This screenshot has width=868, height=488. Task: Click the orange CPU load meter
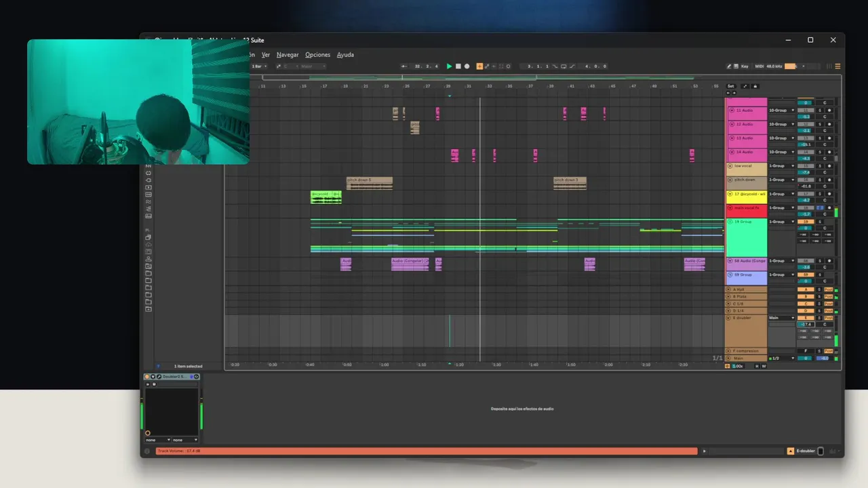click(790, 66)
